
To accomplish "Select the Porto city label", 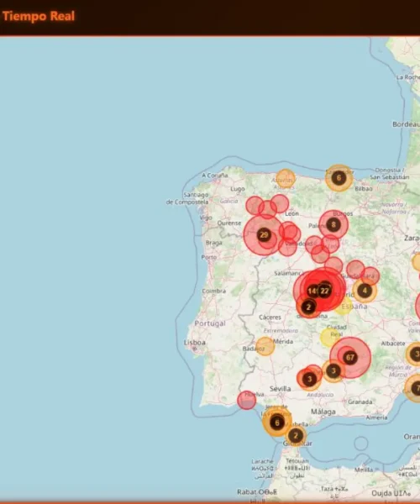I will click(209, 257).
